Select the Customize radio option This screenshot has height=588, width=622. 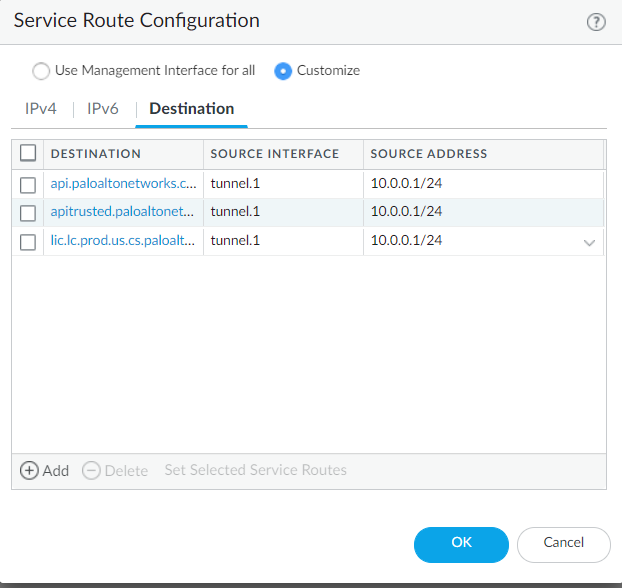(283, 71)
